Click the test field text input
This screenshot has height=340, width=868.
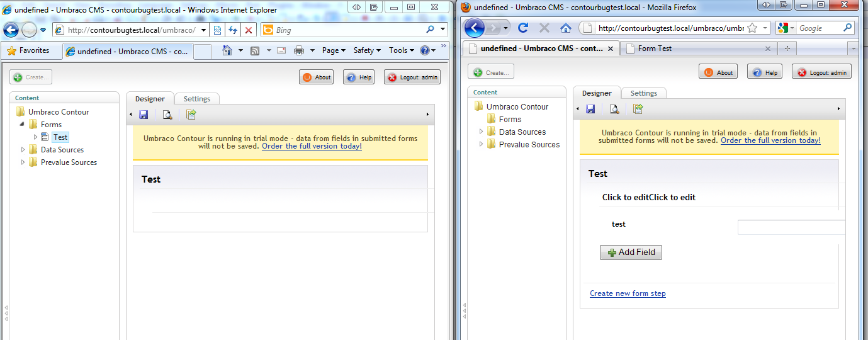(x=792, y=227)
